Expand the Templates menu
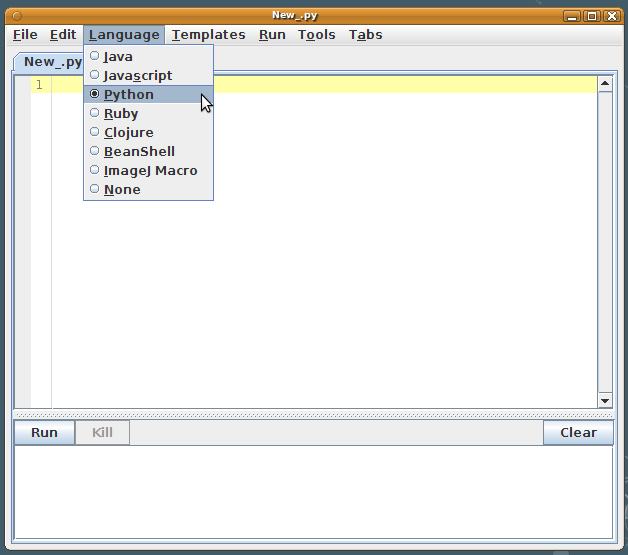Viewport: 628px width, 555px height. 208,35
